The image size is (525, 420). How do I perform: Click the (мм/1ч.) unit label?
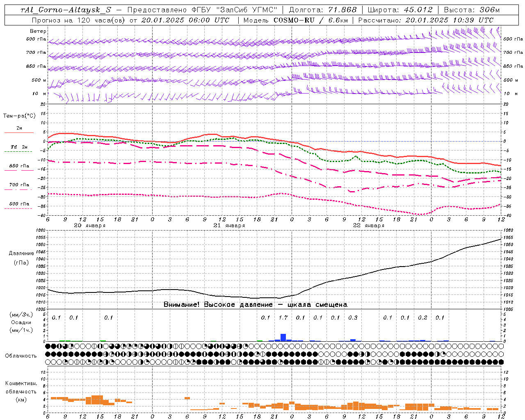(x=21, y=330)
